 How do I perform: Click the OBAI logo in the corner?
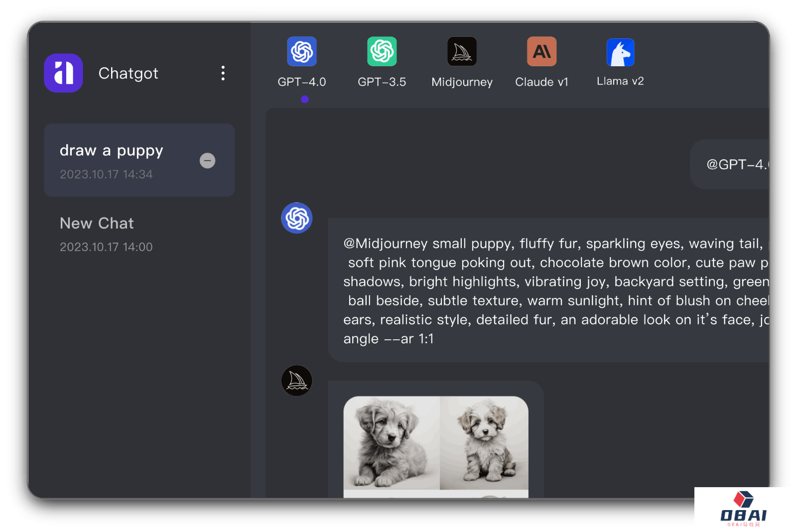tap(744, 509)
